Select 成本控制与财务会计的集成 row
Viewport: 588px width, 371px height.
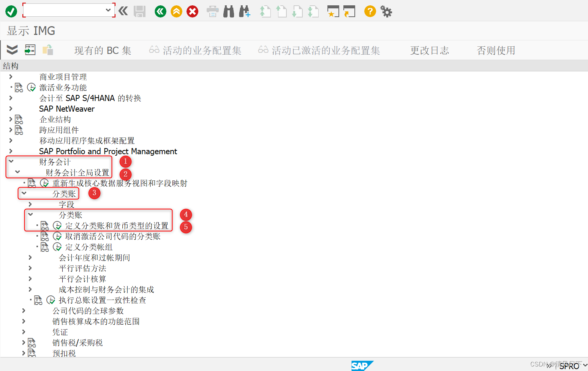click(x=106, y=289)
